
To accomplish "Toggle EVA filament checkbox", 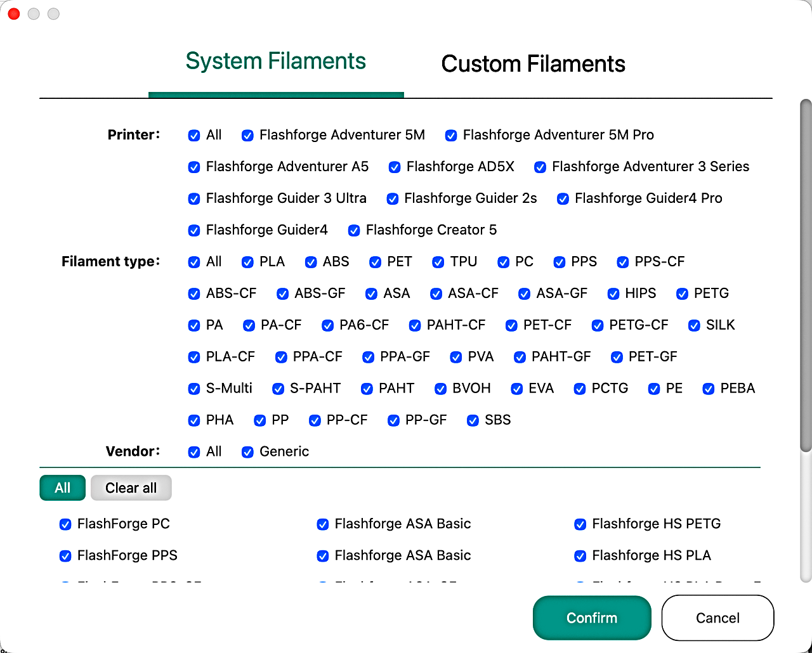I will pos(517,389).
